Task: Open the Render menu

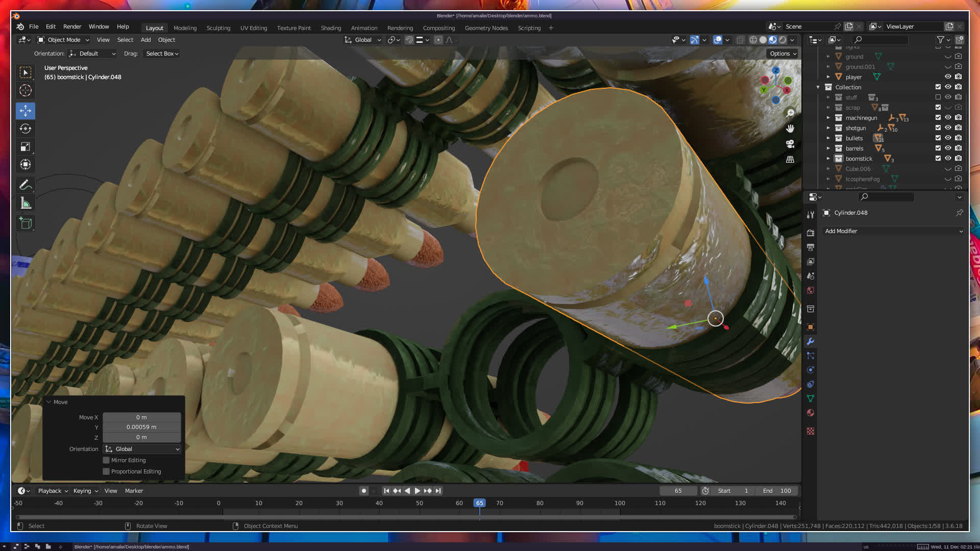Action: click(72, 27)
